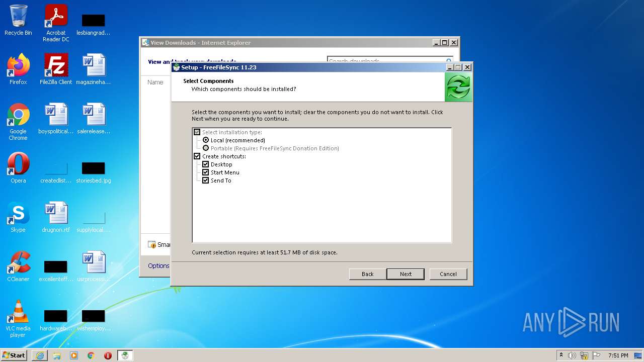Viewport: 644px width, 362px height.
Task: Click the Select installation type checkbox
Action: 197,132
